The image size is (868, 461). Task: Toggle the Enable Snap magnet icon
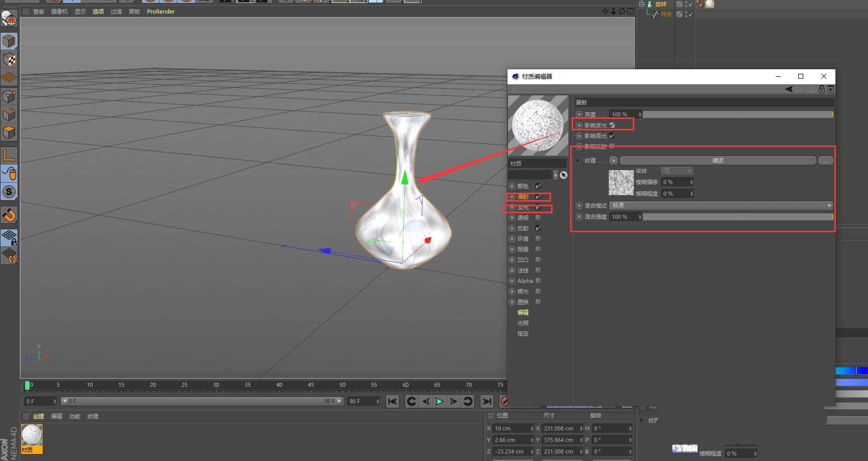(9, 215)
